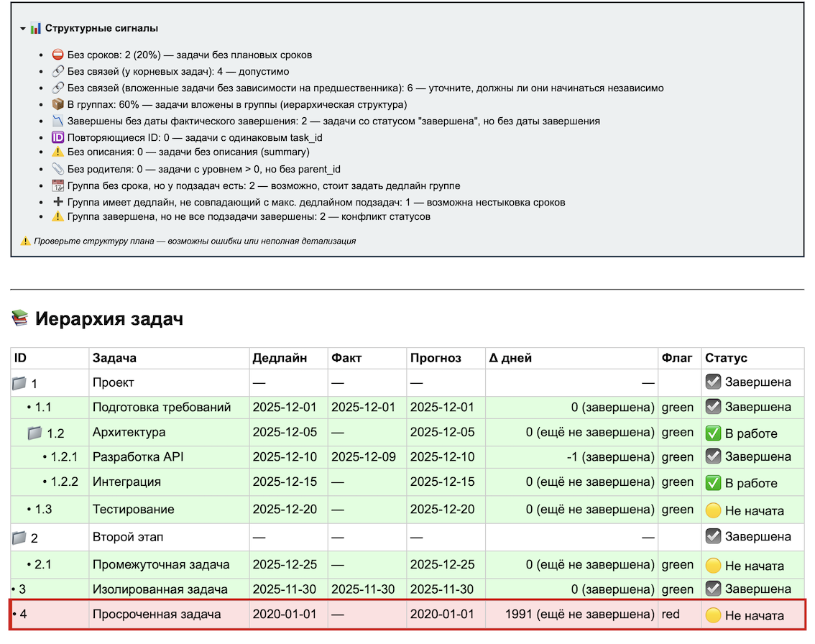Toggle the green check of «Интеграция» status
815x644 pixels.
point(712,481)
